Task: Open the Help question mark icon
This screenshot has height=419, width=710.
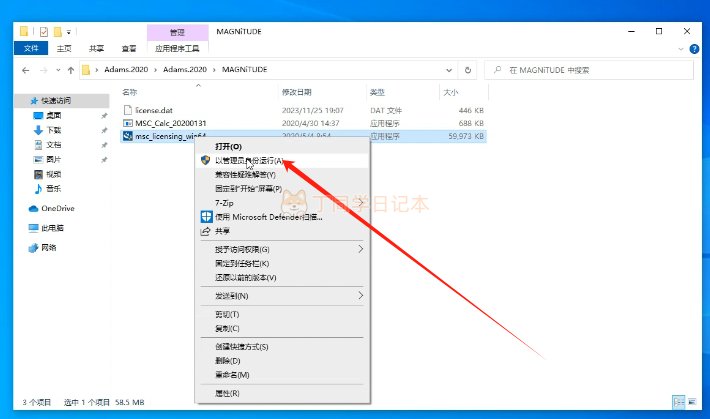Action: [694, 49]
